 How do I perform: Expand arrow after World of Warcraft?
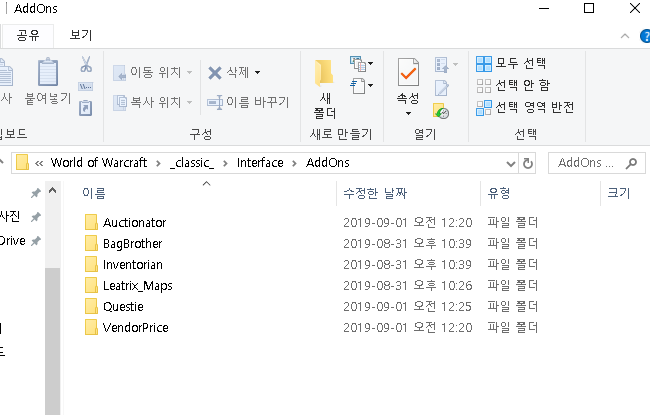point(158,163)
